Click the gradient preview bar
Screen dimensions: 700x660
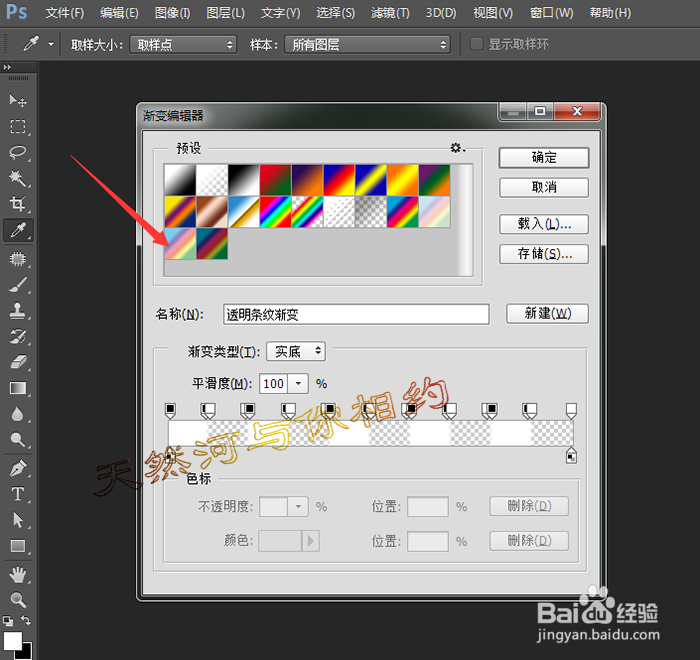(371, 433)
